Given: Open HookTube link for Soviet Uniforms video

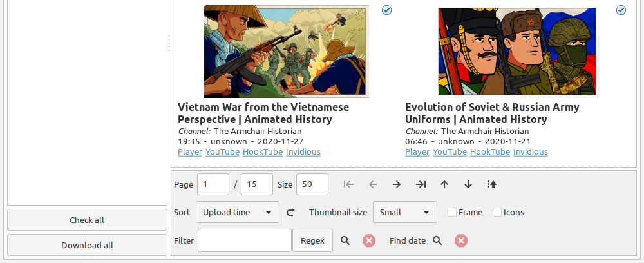Looking at the screenshot, I should click(x=490, y=152).
